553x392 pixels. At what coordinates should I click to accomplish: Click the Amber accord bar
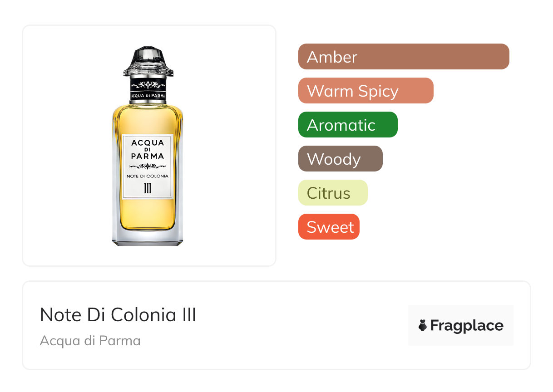[x=403, y=57]
